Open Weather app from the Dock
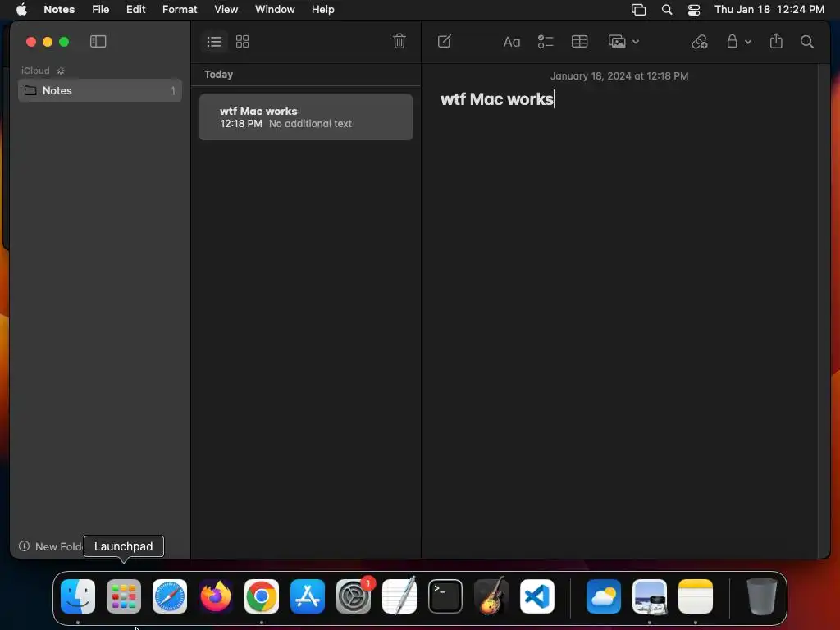Viewport: 840px width, 630px height. [x=604, y=596]
